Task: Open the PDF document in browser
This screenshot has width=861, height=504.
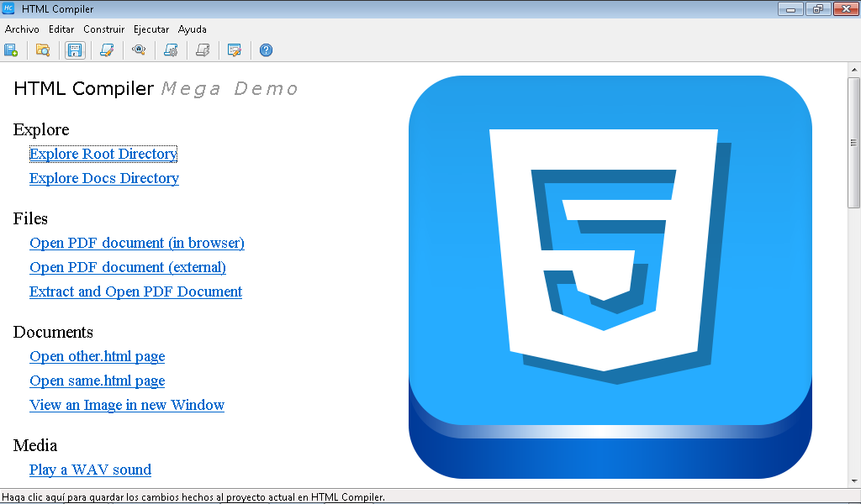Action: point(136,243)
